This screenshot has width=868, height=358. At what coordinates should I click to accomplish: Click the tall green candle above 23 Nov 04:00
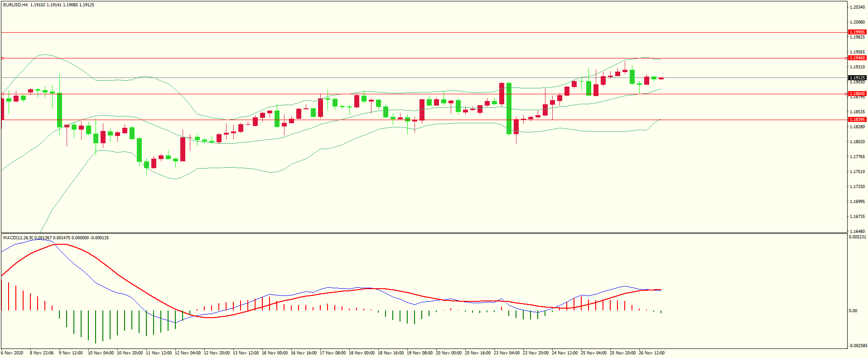(509, 108)
